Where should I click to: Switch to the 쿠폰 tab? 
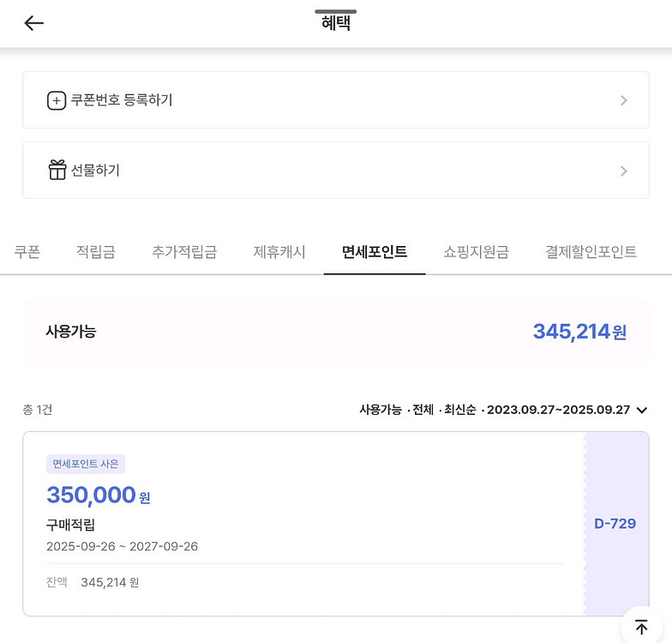27,252
